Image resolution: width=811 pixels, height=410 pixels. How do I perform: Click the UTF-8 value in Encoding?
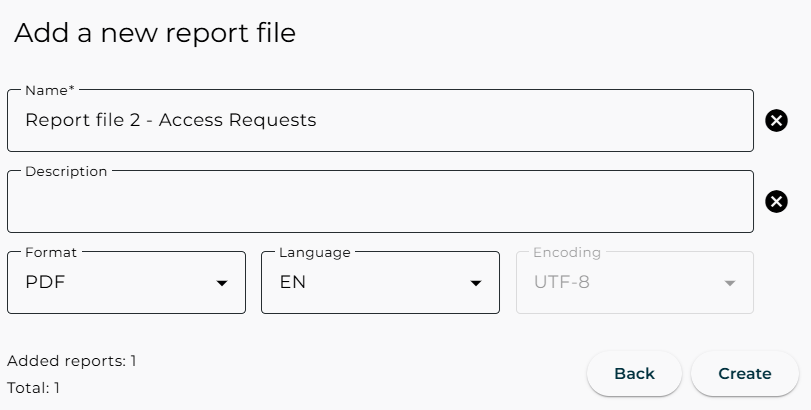tap(561, 282)
